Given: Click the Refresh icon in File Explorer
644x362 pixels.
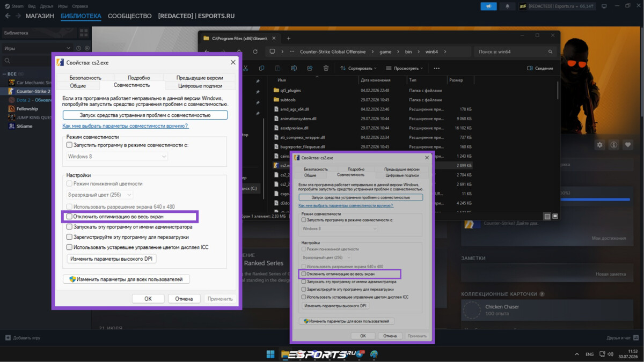Looking at the screenshot, I should tap(255, 51).
